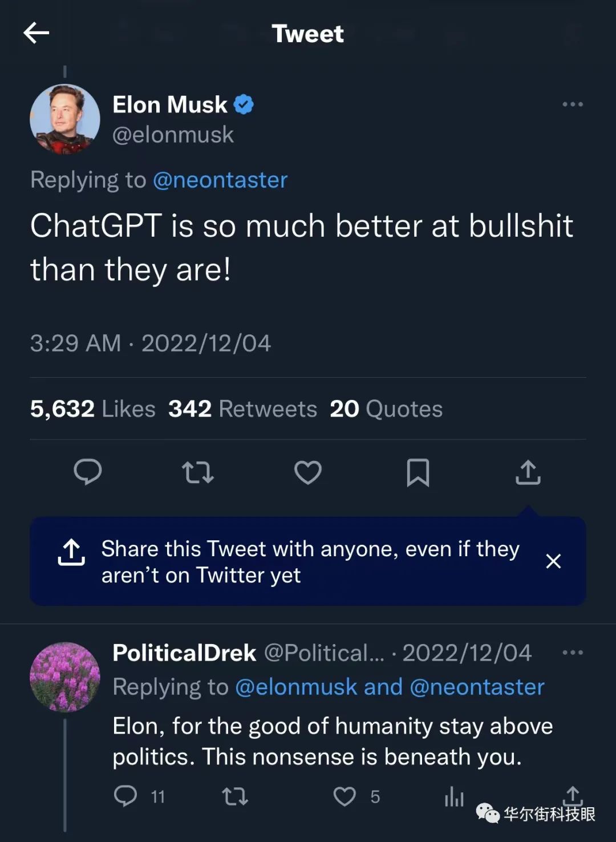616x842 pixels.
Task: Open the @elonmusk handle under Elon's name
Action: [173, 135]
